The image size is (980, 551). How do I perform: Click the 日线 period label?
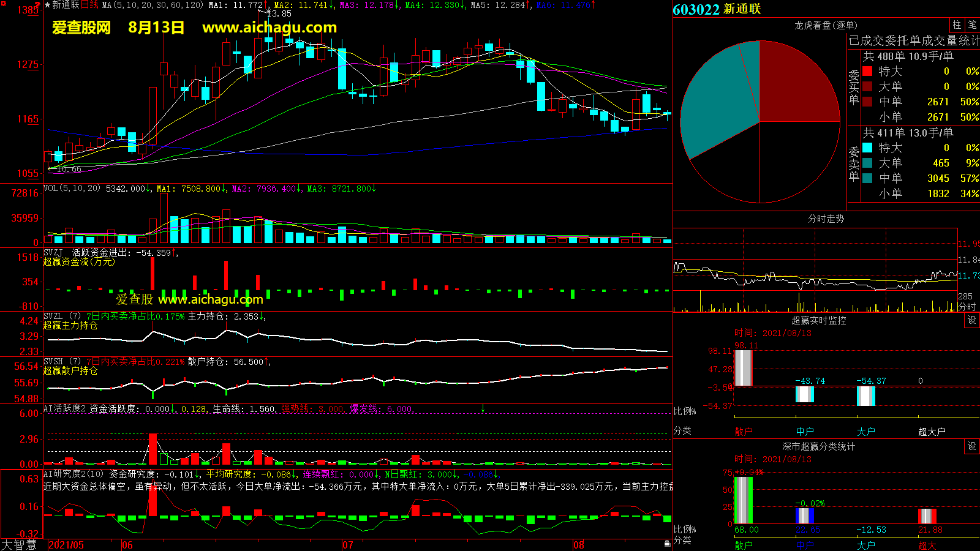(x=90, y=5)
